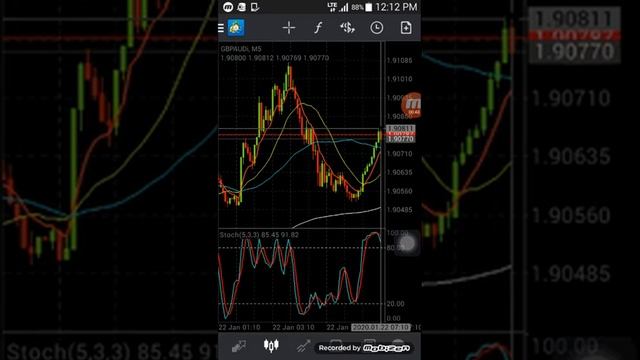Tap the LTE signal strength indicator
Viewport: 640px width, 360px height.
(x=338, y=7)
